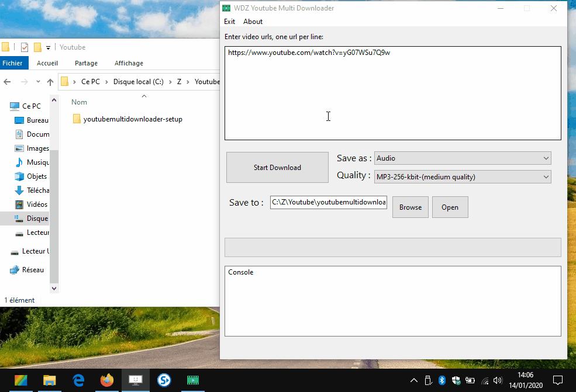
Task: Go up one folder level in Explorer
Action: pos(50,82)
